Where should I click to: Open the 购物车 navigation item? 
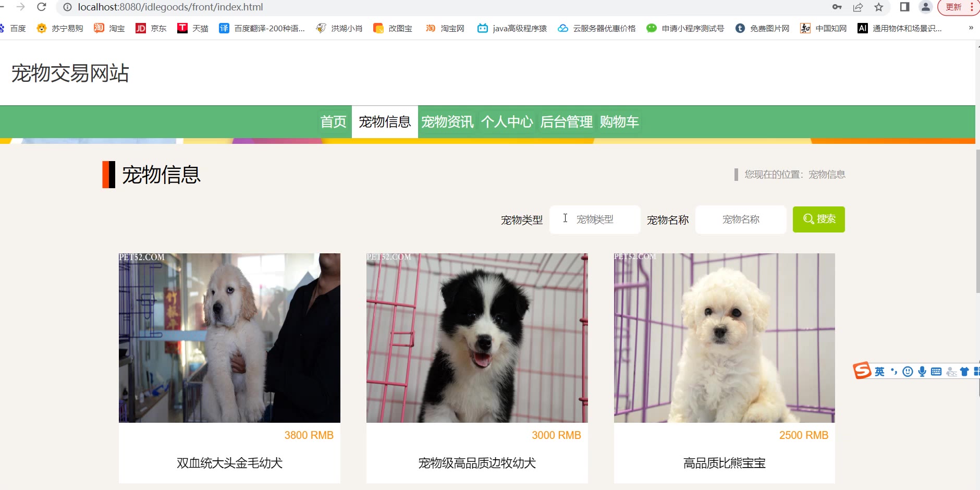(x=619, y=122)
